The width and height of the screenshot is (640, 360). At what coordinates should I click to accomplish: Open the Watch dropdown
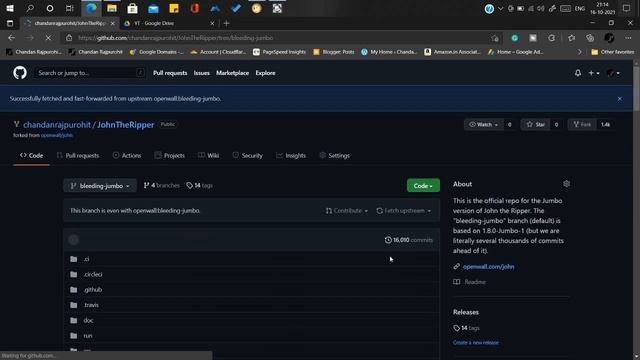(483, 124)
